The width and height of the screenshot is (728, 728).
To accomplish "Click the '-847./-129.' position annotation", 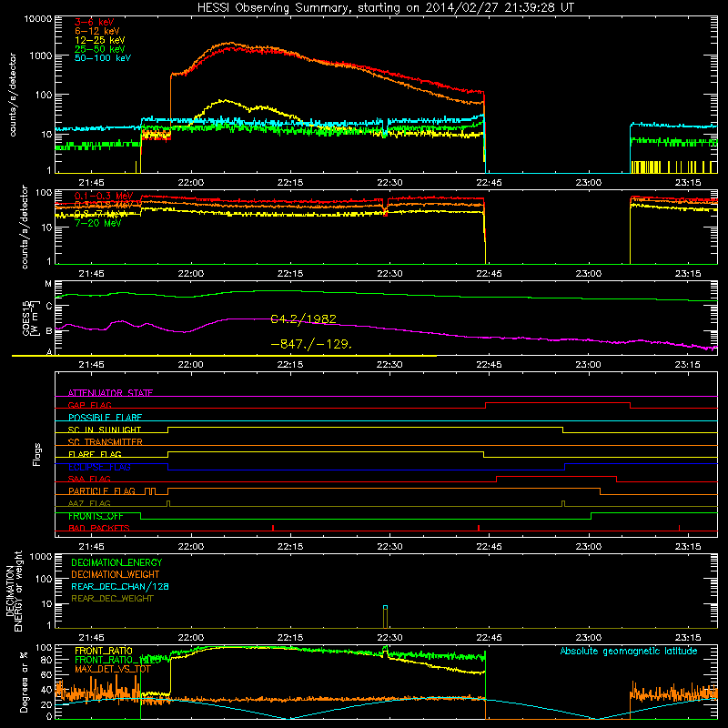I will (x=311, y=344).
